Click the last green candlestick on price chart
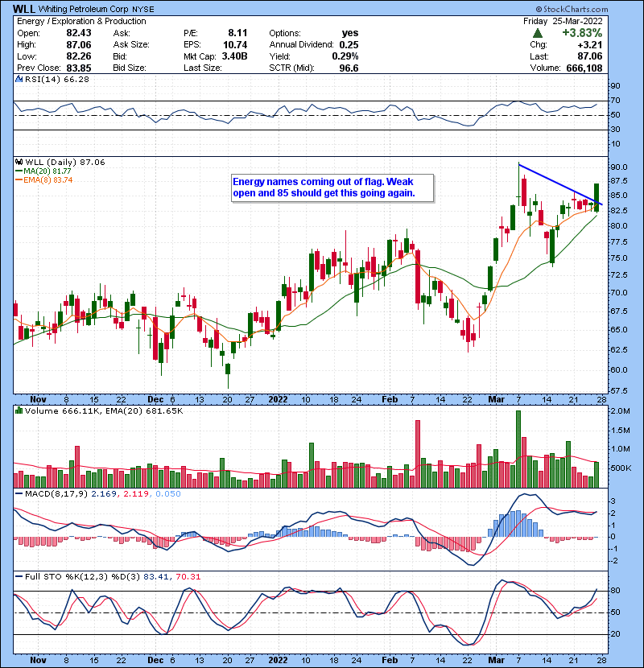 pyautogui.click(x=597, y=197)
